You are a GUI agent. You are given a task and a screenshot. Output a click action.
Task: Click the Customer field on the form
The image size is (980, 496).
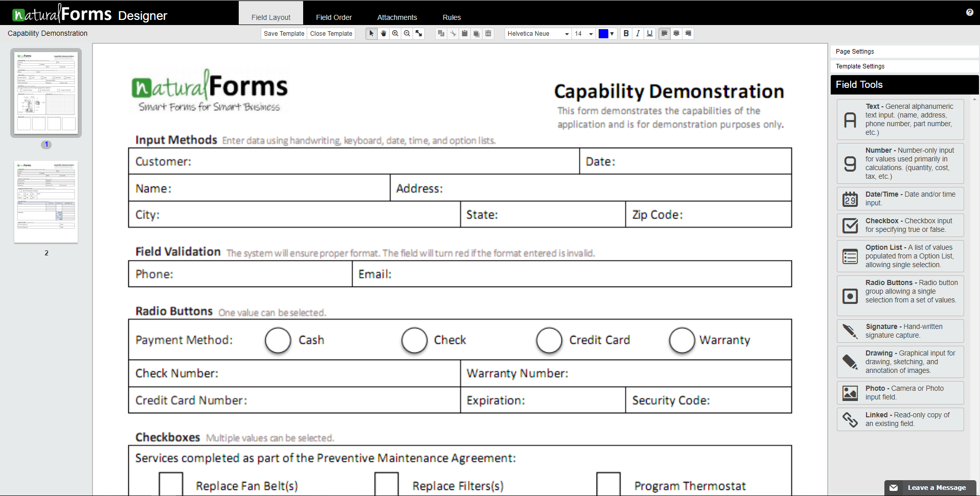[354, 161]
